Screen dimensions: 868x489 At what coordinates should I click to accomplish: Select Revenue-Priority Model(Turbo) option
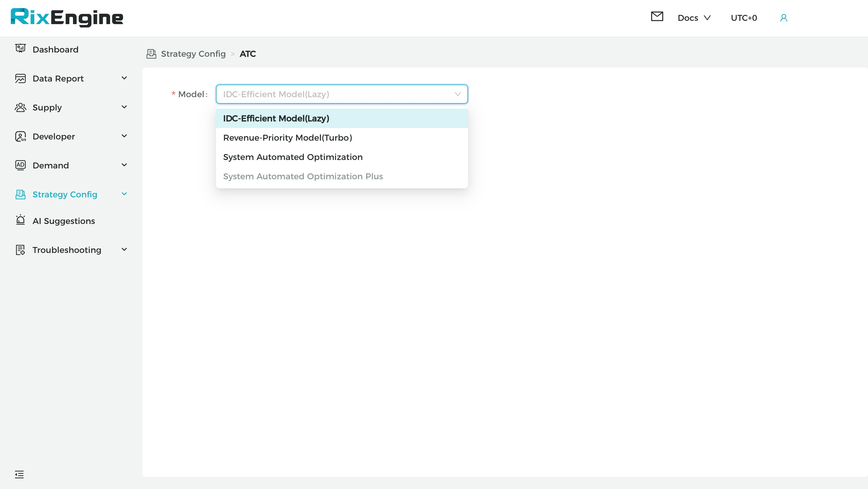tap(342, 138)
